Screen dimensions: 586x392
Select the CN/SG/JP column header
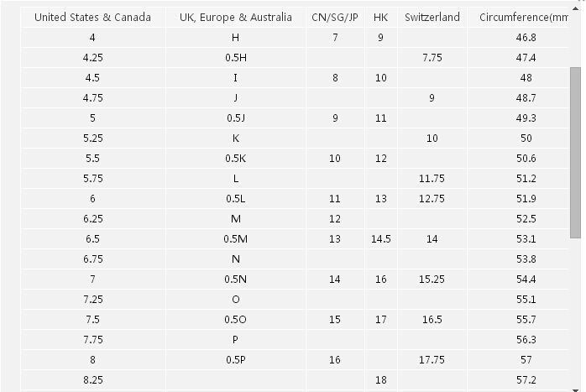click(335, 18)
